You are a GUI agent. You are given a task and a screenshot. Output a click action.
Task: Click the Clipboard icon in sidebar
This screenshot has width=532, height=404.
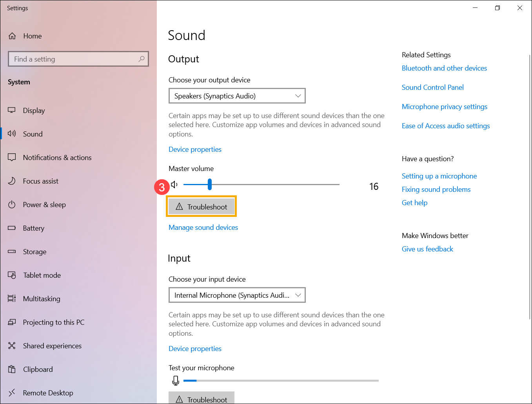11,369
